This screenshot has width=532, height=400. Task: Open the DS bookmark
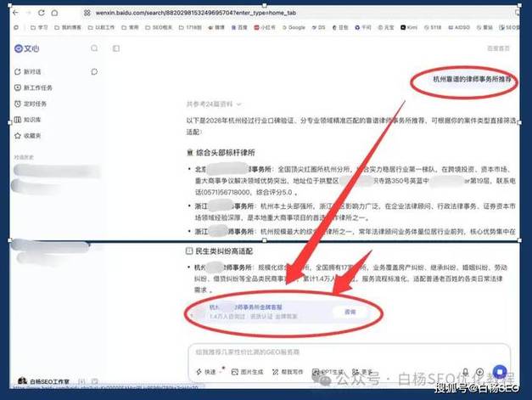click(x=318, y=27)
